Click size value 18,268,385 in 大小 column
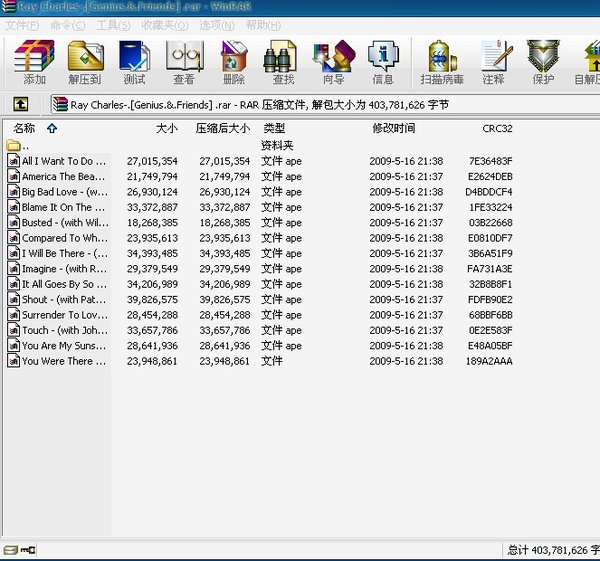This screenshot has height=561, width=600. [152, 222]
